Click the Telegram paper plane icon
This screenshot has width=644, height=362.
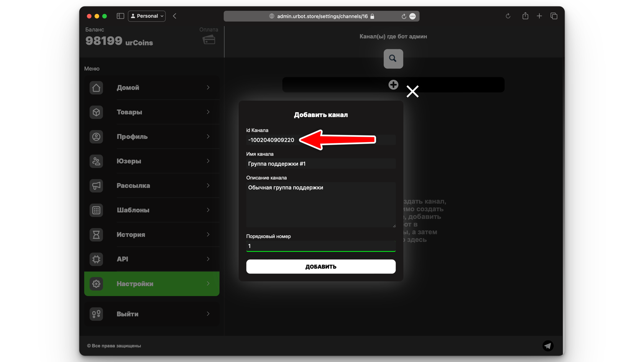click(x=548, y=346)
